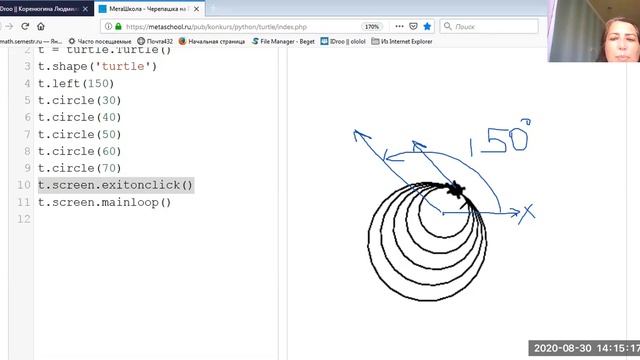This screenshot has width=640, height=360.
Task: Open the site information icon in address bar
Action: (108, 27)
